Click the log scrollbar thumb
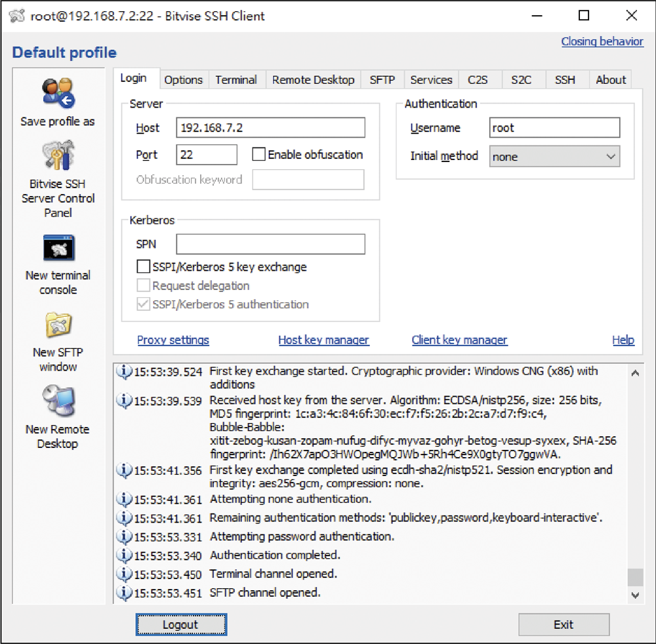This screenshot has width=656, height=644. (x=635, y=577)
